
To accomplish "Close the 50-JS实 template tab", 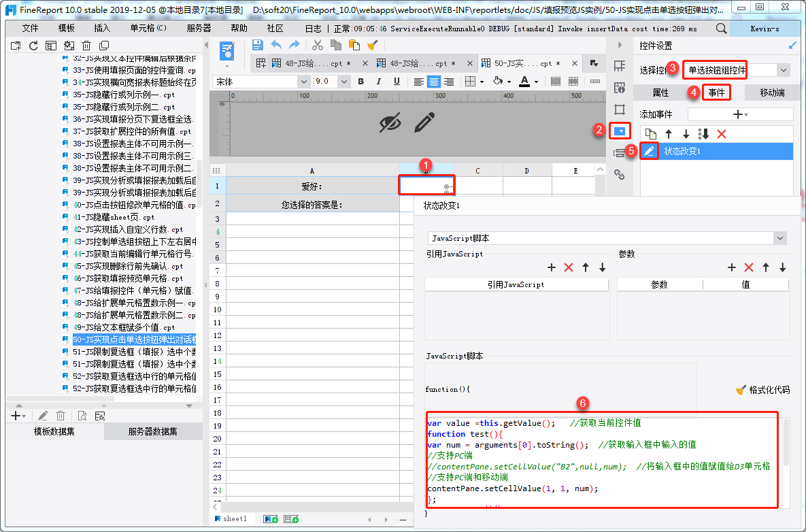I will coord(575,63).
